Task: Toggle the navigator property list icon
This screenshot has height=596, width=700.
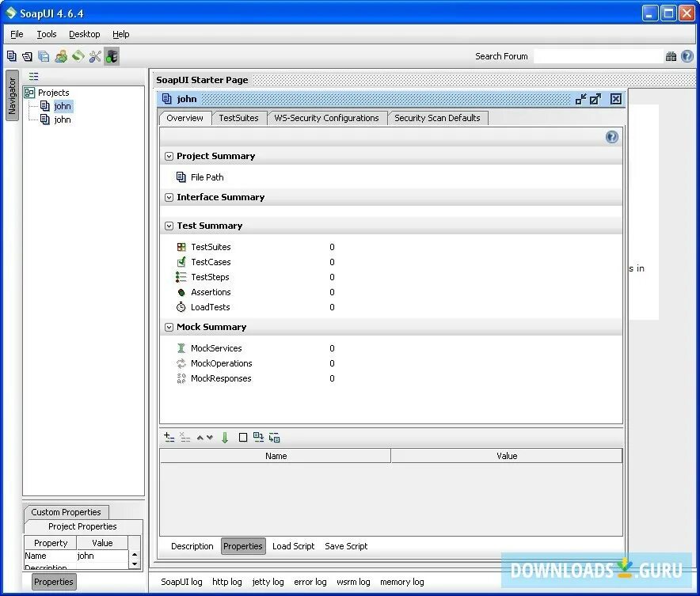Action: 33,76
